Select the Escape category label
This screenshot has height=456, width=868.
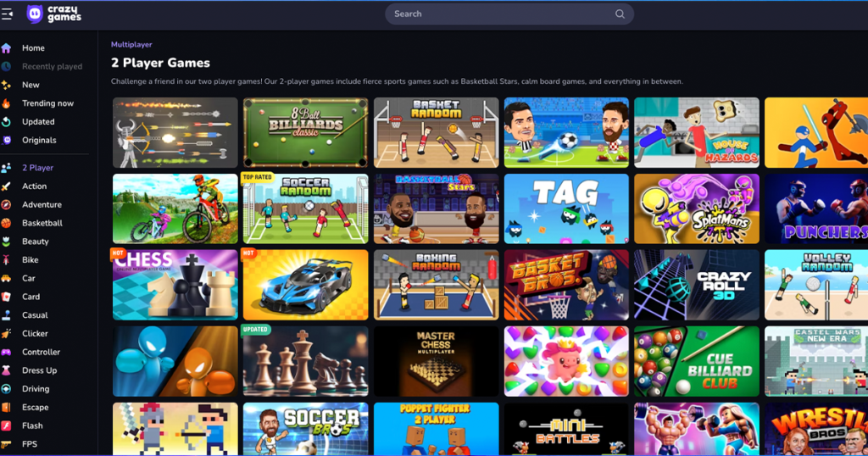pyautogui.click(x=36, y=408)
